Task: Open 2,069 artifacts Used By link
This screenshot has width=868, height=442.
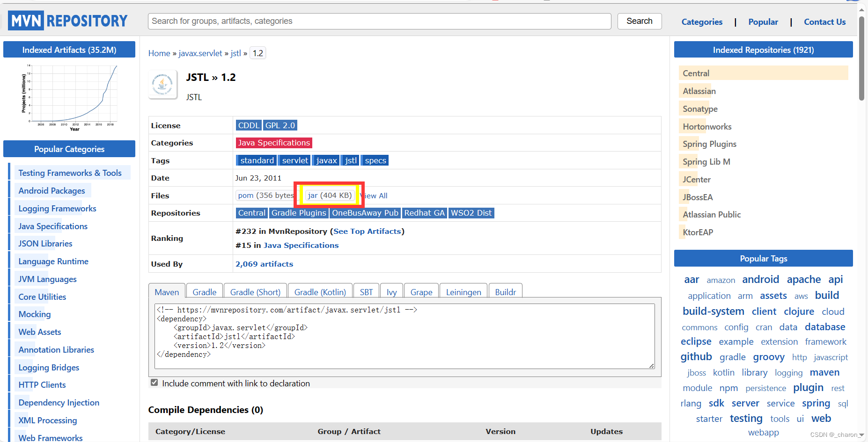Action: (264, 264)
